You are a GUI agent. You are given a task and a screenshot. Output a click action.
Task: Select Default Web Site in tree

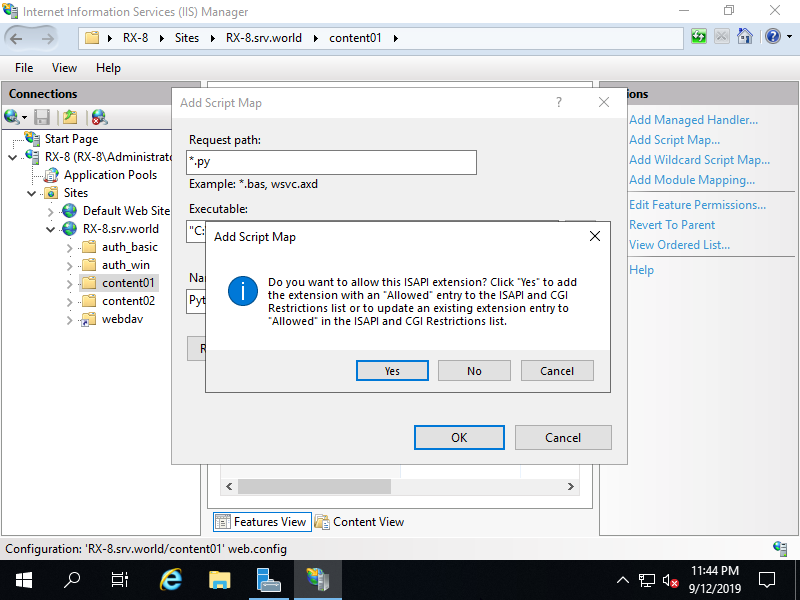126,211
